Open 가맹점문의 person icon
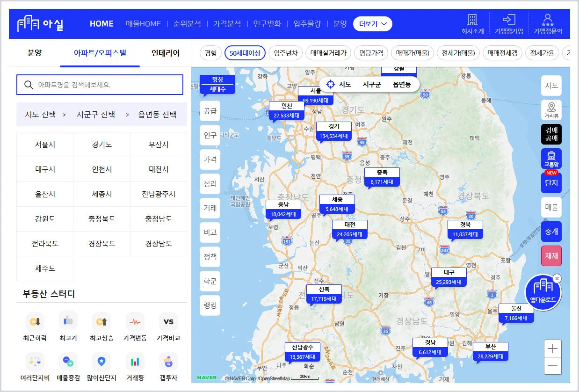The height and width of the screenshot is (392, 579). [548, 20]
